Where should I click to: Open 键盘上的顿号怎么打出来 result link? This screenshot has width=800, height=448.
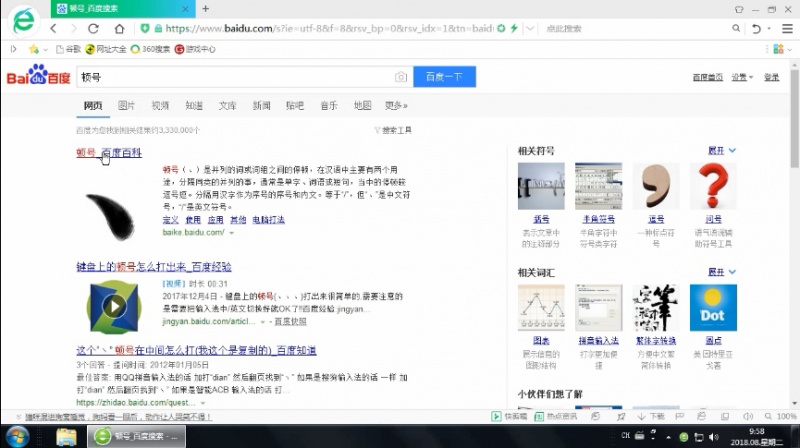click(x=154, y=266)
